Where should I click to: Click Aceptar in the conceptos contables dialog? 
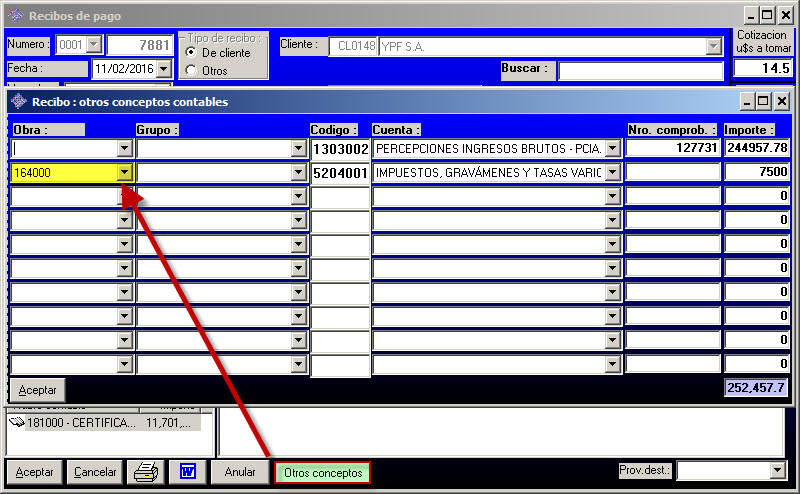point(38,389)
